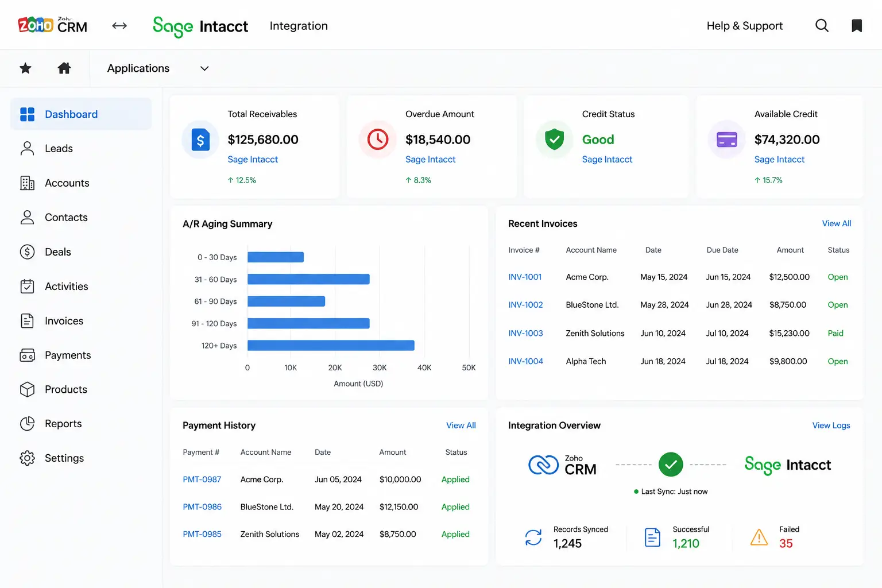
Task: Click the 120+ Days aging bar
Action: [331, 345]
